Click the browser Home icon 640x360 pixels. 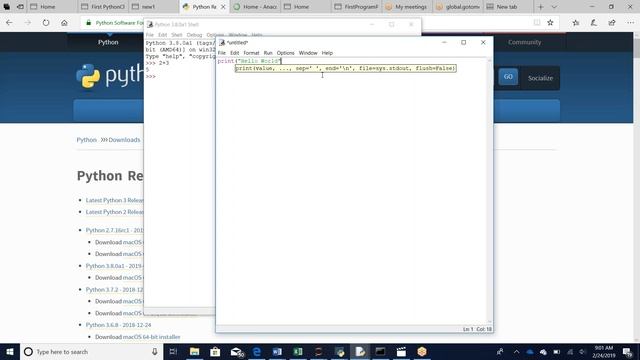64,23
